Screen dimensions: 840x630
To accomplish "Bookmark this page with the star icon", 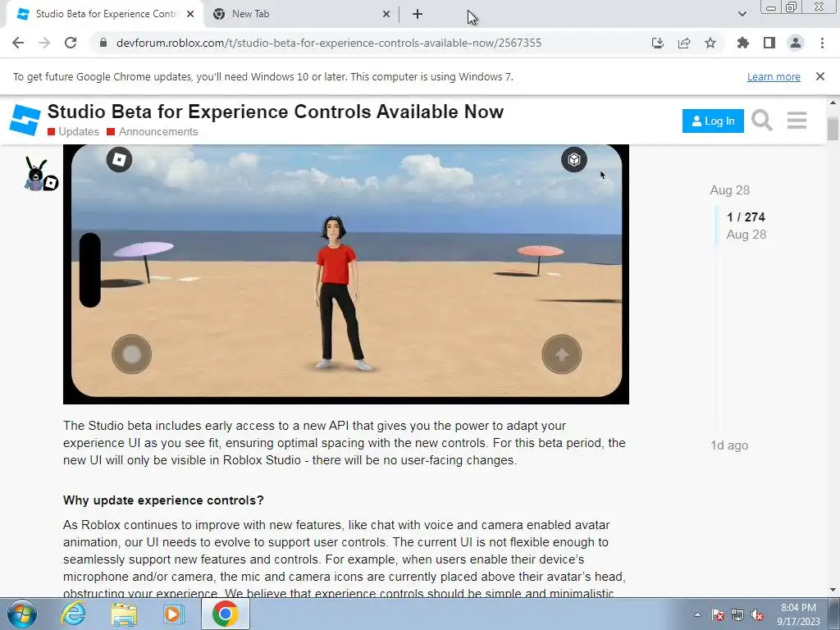I will 710,43.
